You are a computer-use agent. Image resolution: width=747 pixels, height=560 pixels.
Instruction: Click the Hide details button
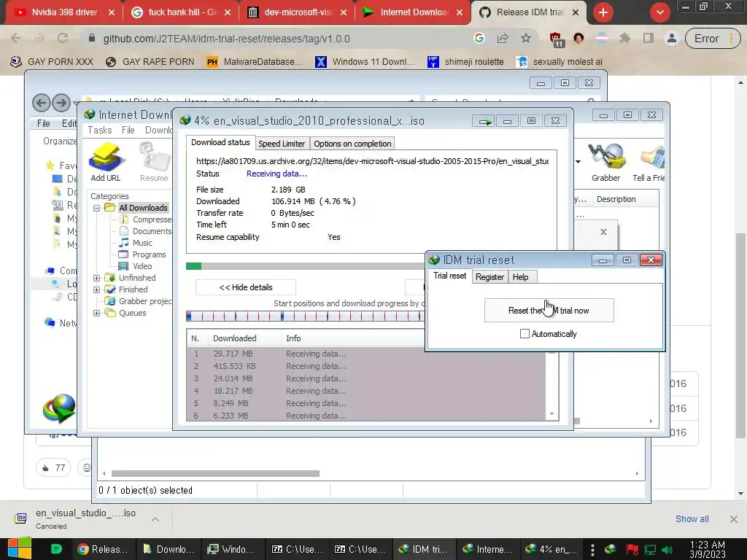pyautogui.click(x=246, y=287)
